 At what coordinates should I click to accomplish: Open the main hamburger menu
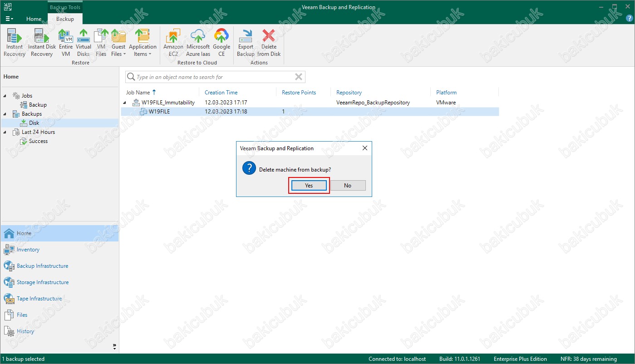pos(9,19)
